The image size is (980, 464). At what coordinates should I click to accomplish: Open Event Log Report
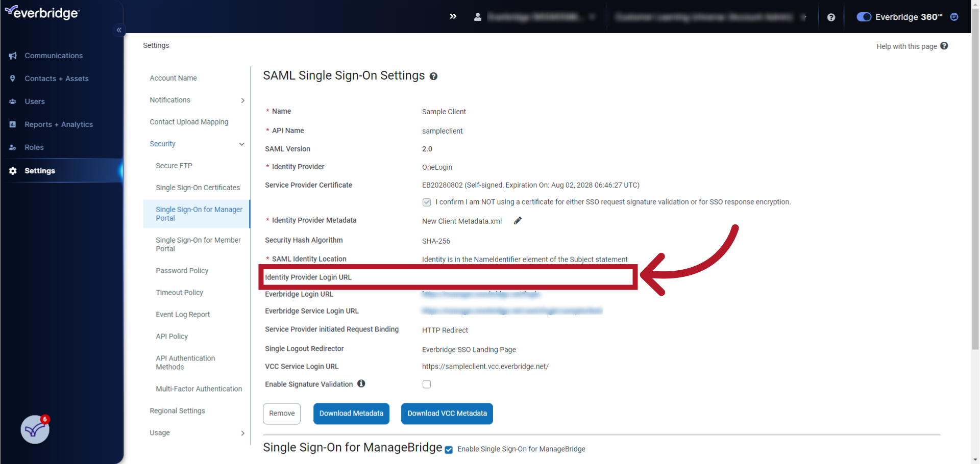183,315
